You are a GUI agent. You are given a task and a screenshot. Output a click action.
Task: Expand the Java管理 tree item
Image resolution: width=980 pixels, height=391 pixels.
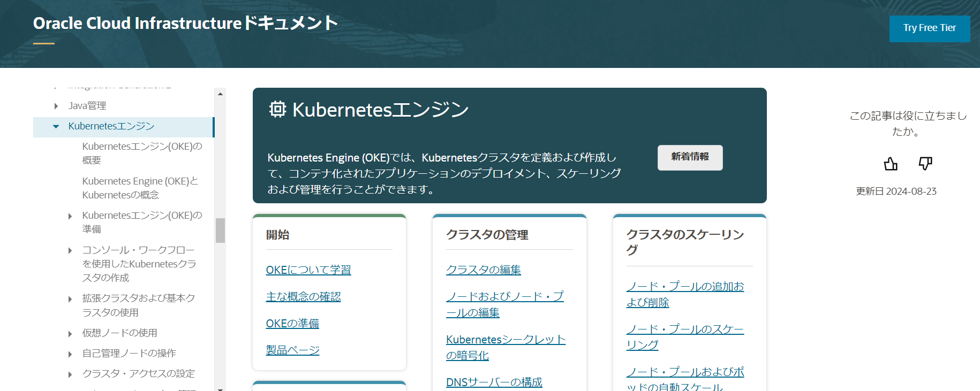pyautogui.click(x=56, y=106)
